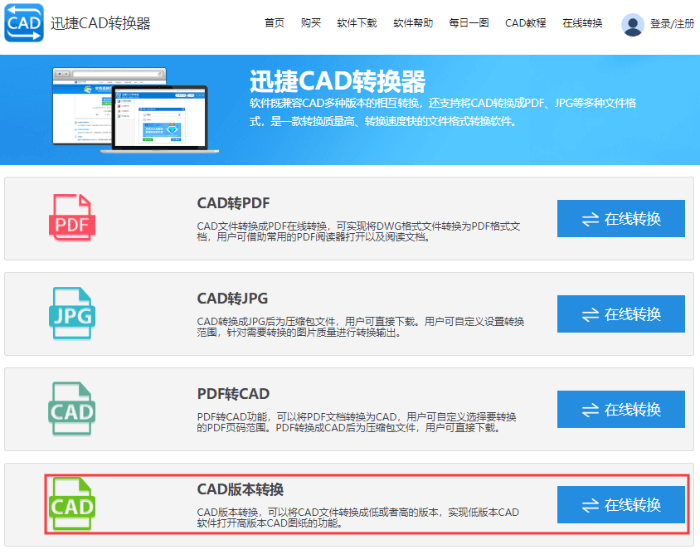Click the 迅捷CAD转换器 banner title
The height and width of the screenshot is (552, 700).
point(337,81)
